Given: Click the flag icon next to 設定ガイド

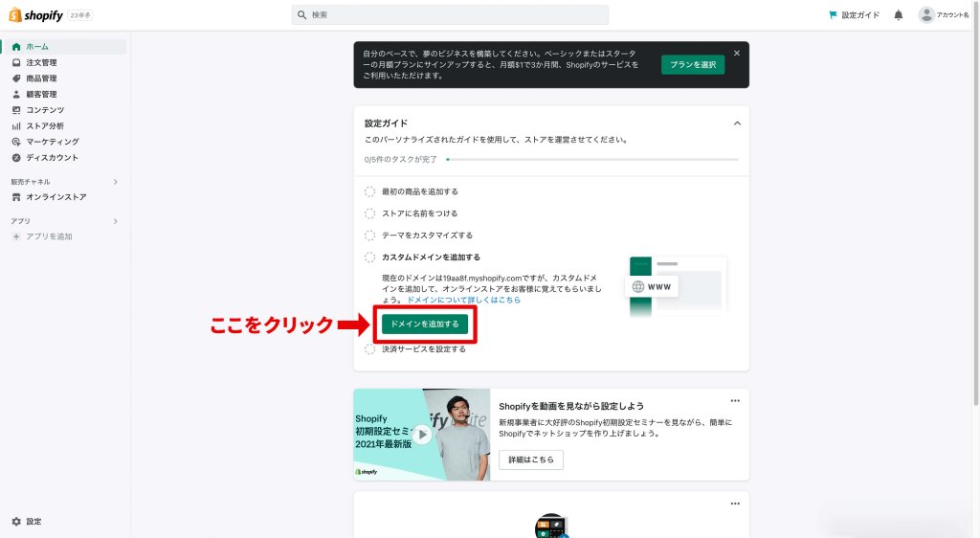Looking at the screenshot, I should (834, 15).
